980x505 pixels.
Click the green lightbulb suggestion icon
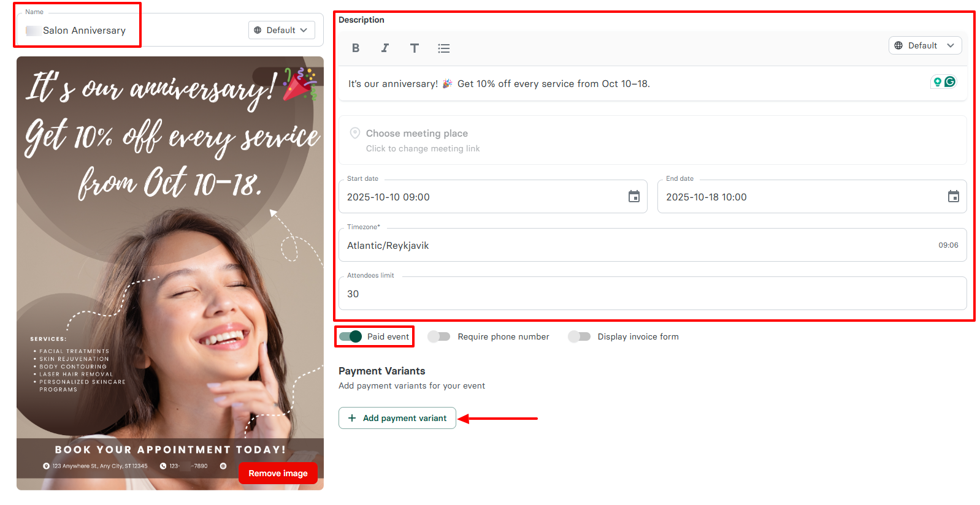[x=938, y=82]
